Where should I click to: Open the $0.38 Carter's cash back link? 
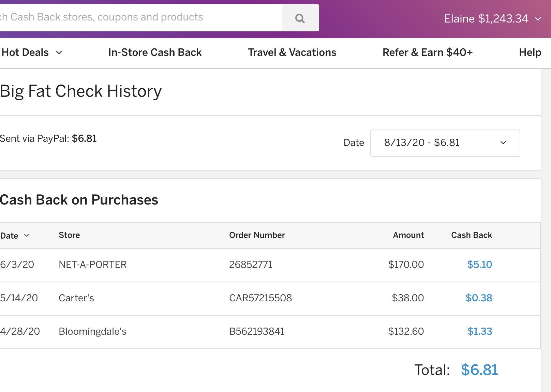[479, 298]
